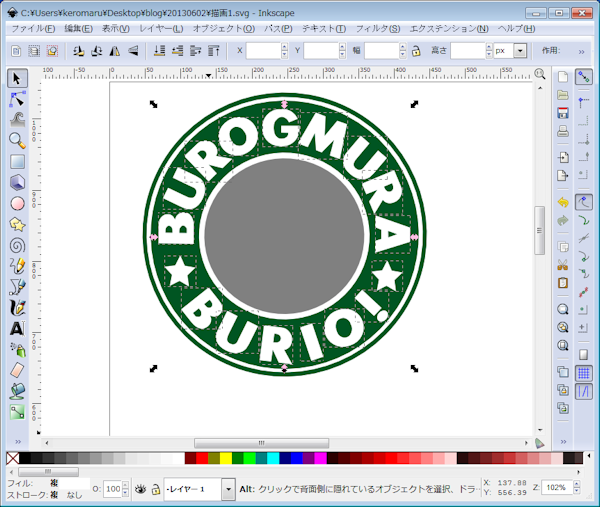This screenshot has height=507, width=600.
Task: Click the no-color X swatch
Action: tap(13, 458)
